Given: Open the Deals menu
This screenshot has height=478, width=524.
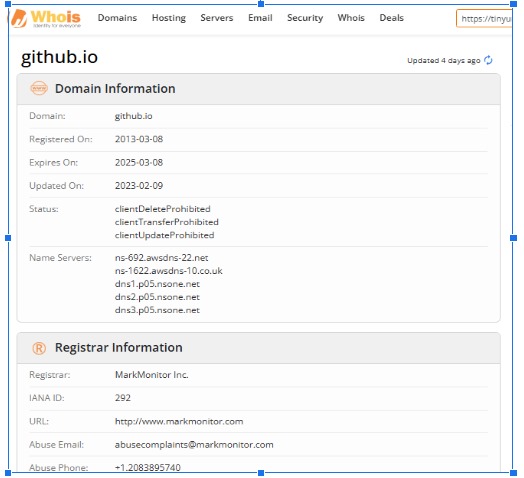Looking at the screenshot, I should point(391,18).
